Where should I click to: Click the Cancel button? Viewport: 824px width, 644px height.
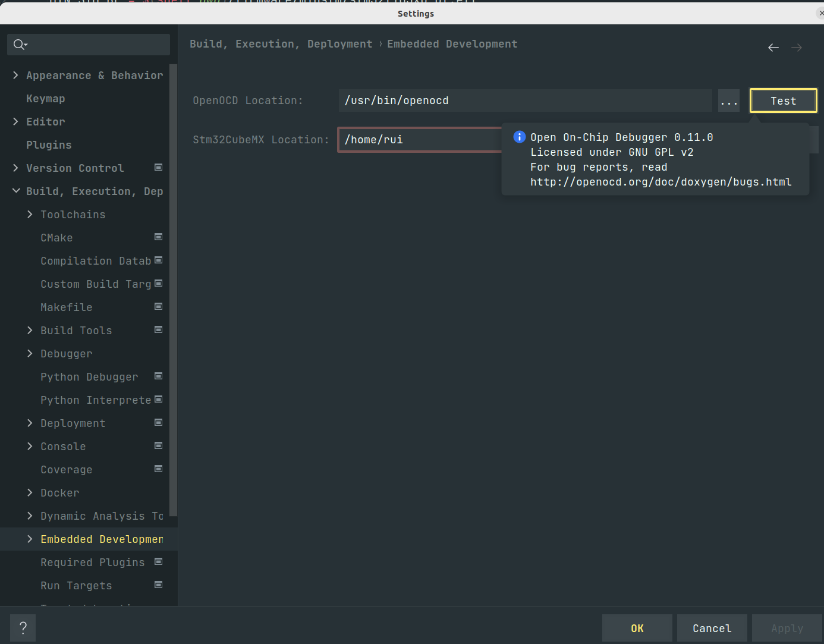pos(712,629)
